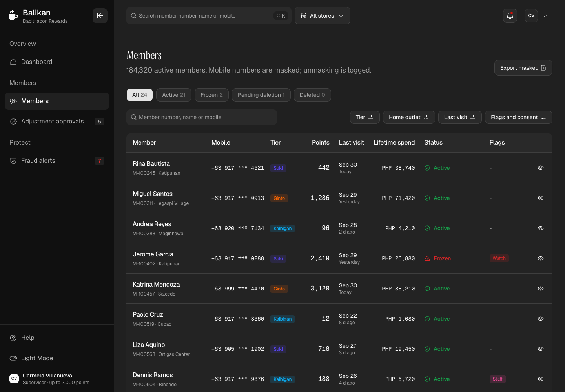Click the Adjustment approvals count badge 5
Image resolution: width=565 pixels, height=392 pixels.
[x=99, y=122]
